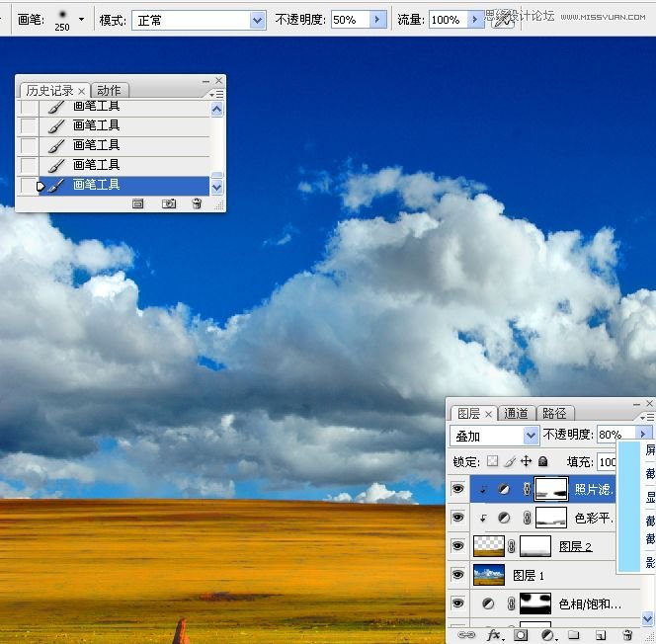This screenshot has width=656, height=644.
Task: Toggle visibility of 图层 2 layer
Action: (457, 545)
